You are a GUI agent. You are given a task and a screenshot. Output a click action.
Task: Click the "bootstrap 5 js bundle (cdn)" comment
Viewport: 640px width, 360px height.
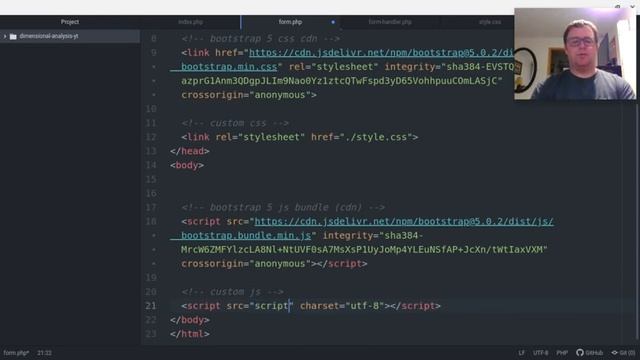click(283, 207)
